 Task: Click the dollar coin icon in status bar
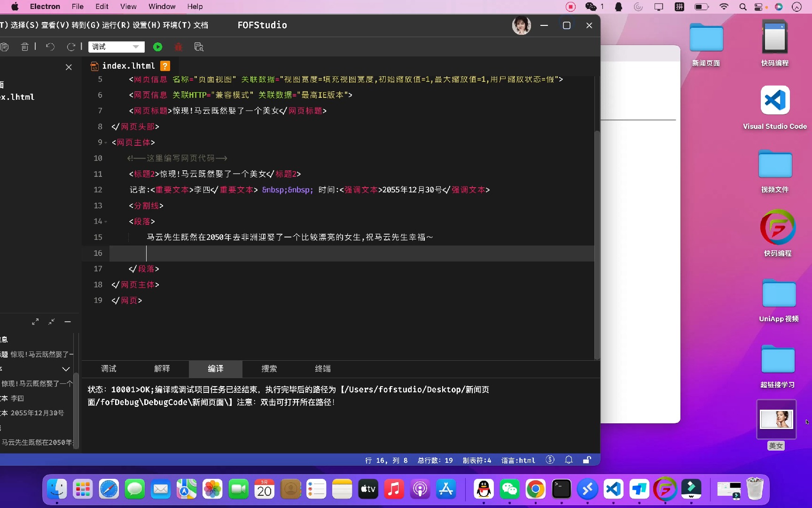550,460
